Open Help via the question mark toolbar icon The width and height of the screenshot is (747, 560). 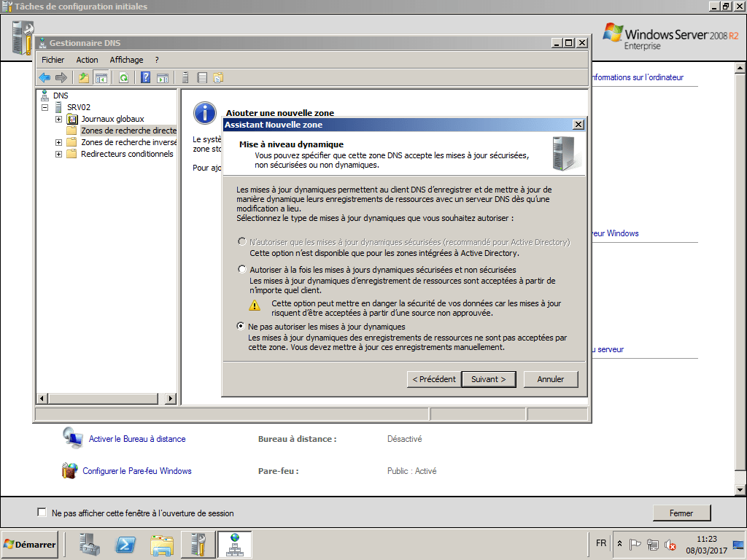pyautogui.click(x=146, y=77)
